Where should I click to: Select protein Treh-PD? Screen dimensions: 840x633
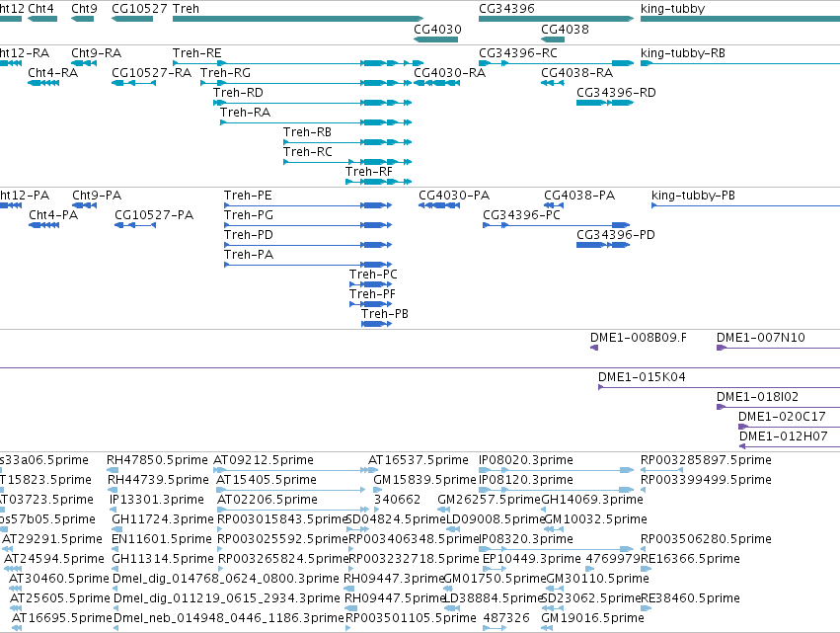249,235
